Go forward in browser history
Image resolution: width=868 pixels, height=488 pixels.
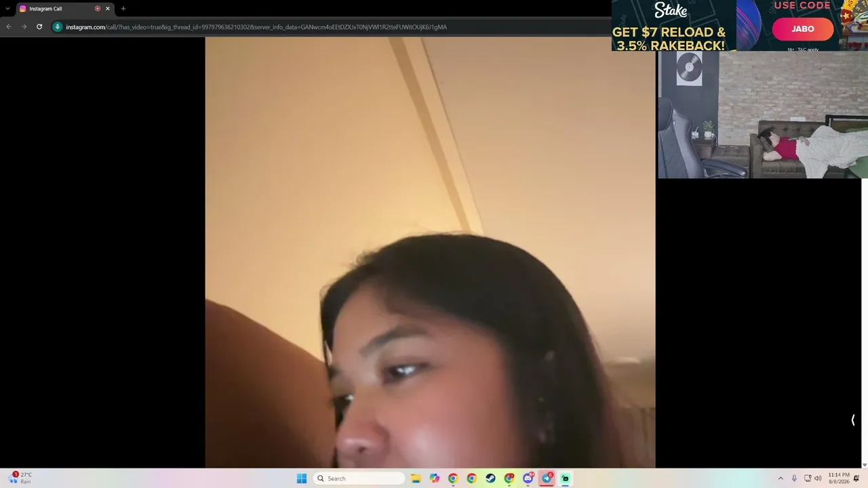[x=24, y=27]
